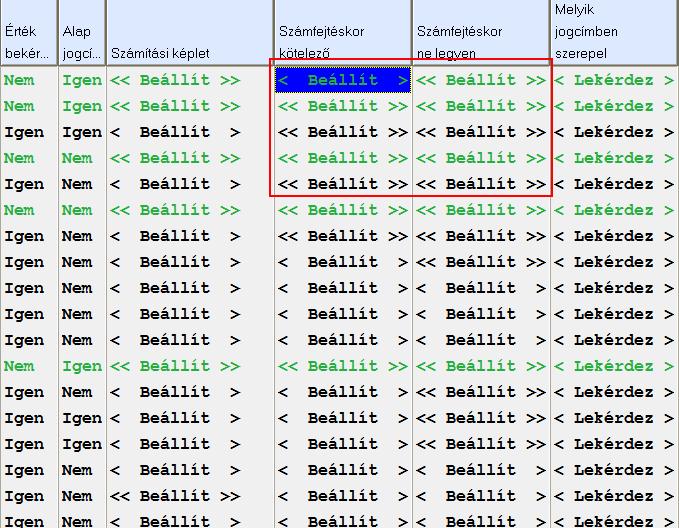The height and width of the screenshot is (528, 679).
Task: Click the highlighted blue Beállít cell
Action: point(342,80)
